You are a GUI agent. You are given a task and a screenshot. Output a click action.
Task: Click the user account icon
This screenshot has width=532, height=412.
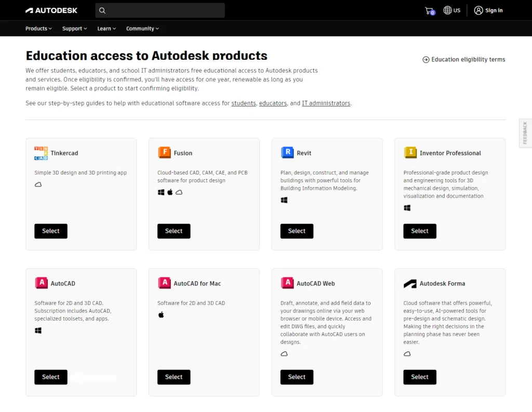pos(478,10)
